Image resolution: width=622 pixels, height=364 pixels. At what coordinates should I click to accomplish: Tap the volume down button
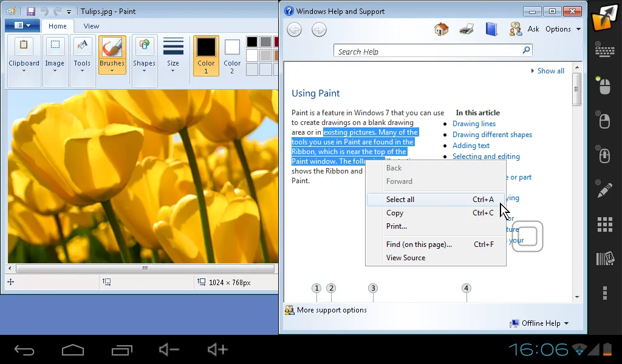(169, 349)
